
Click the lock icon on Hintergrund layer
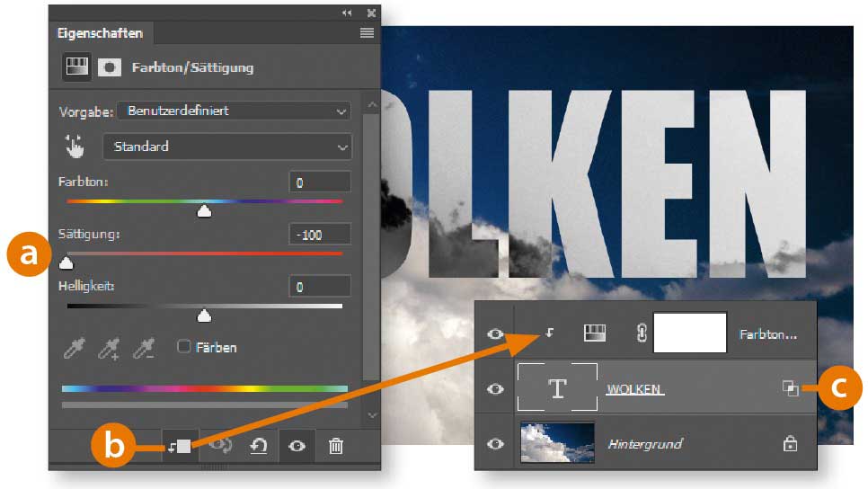tap(790, 443)
